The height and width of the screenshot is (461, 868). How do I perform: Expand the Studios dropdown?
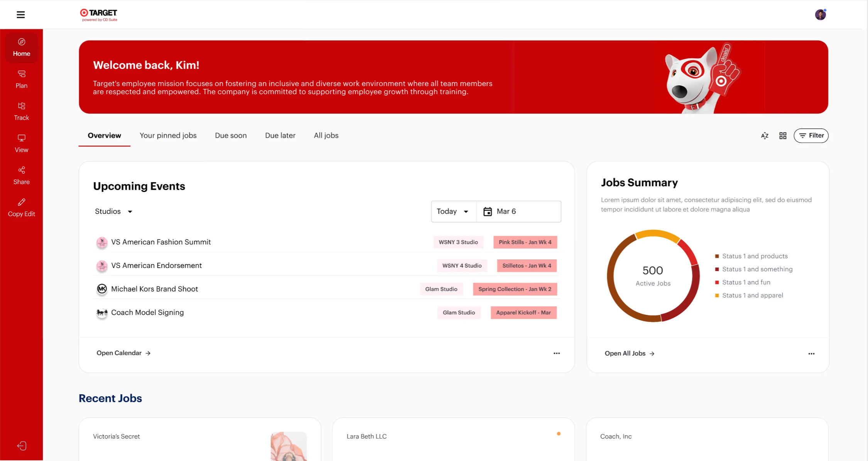point(114,211)
